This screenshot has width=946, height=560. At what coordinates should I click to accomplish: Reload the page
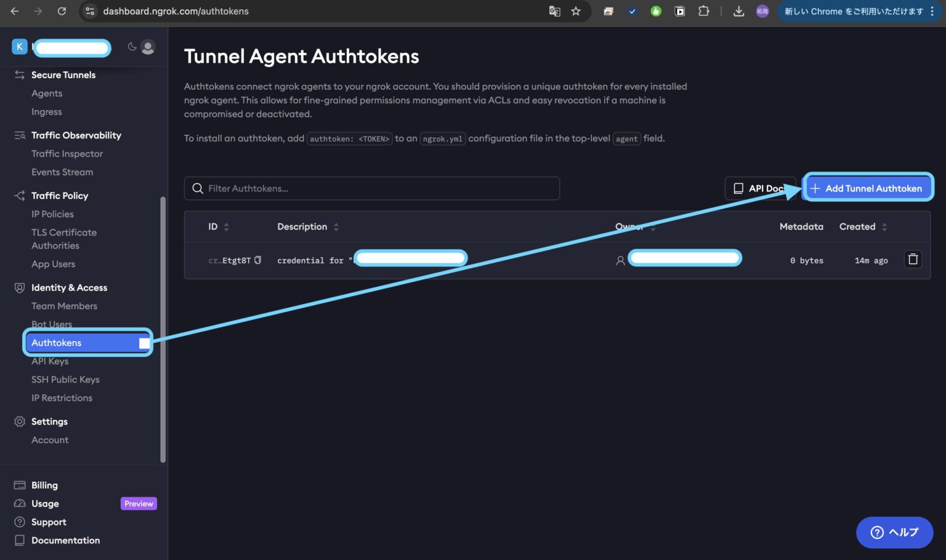point(62,11)
